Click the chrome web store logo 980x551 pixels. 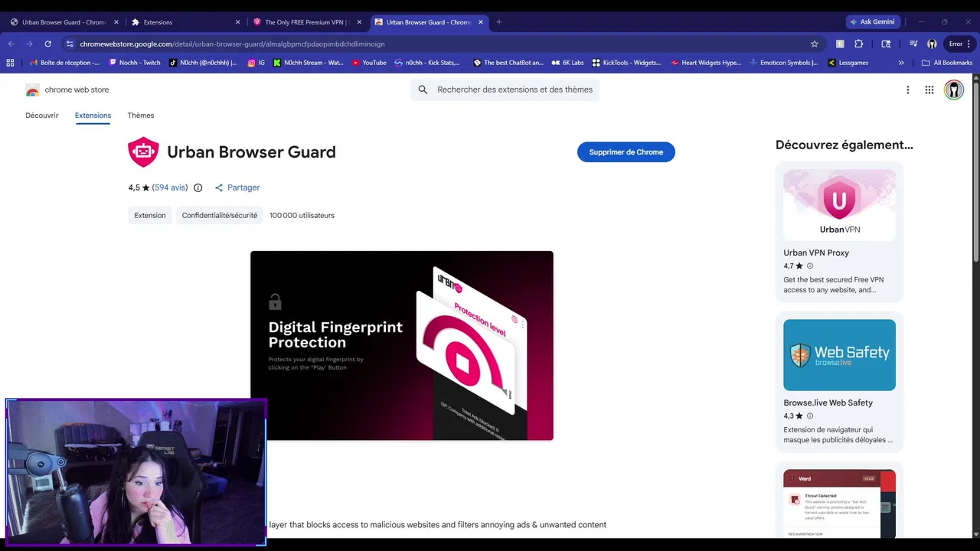(x=67, y=90)
